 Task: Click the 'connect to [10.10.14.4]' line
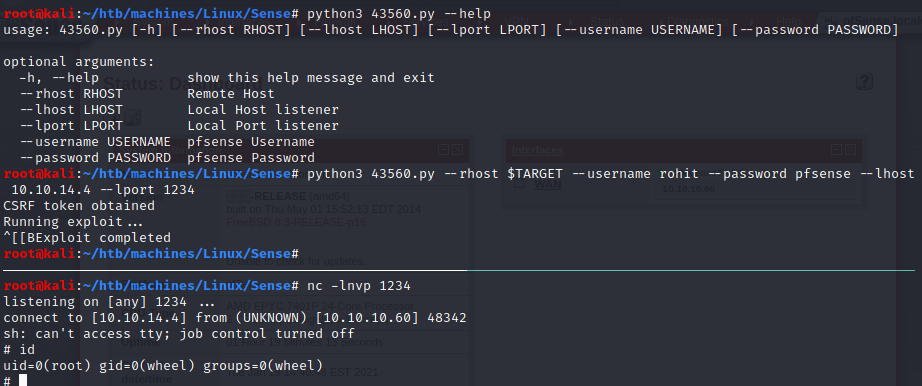click(x=235, y=318)
